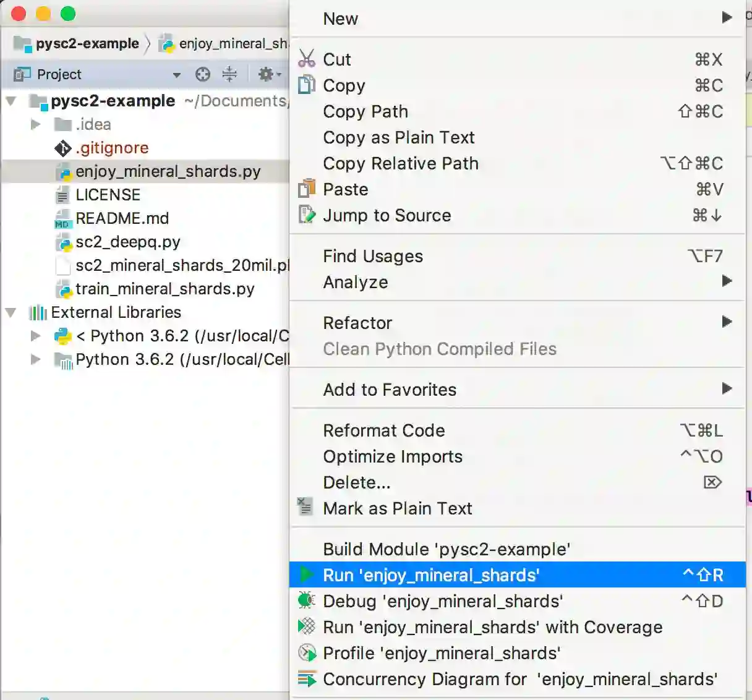Click the Debug bug icon
Viewport: 752px width, 700px height.
click(306, 600)
